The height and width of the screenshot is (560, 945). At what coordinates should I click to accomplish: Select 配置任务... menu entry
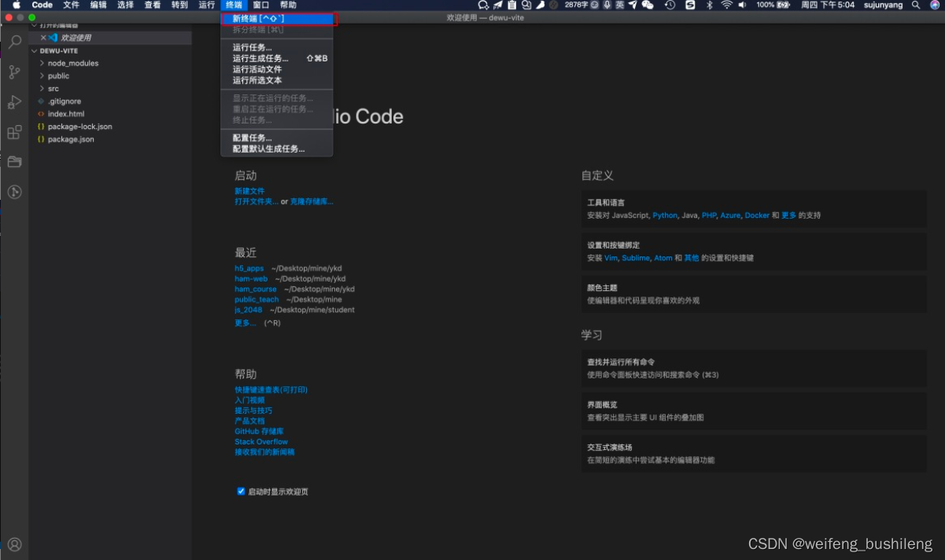pos(277,138)
